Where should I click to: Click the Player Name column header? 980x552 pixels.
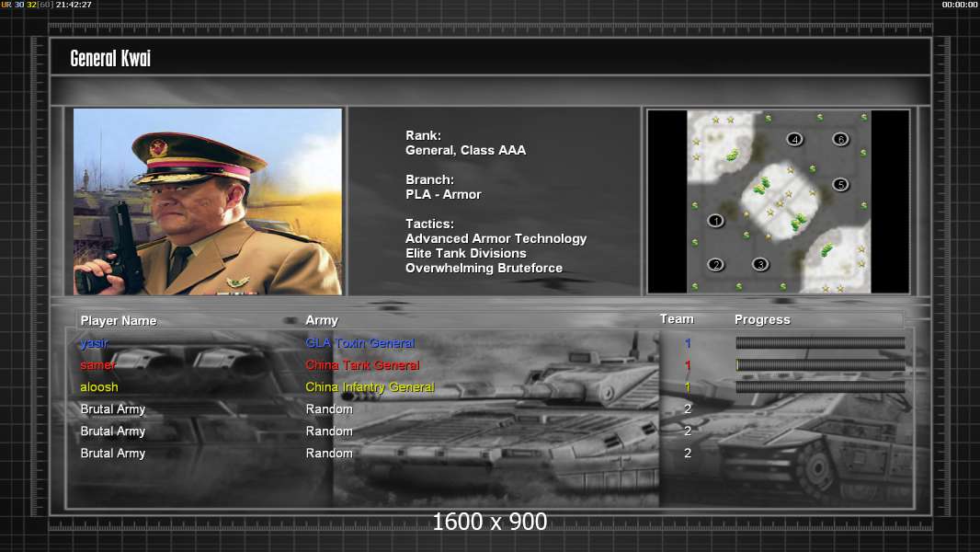[x=118, y=321]
